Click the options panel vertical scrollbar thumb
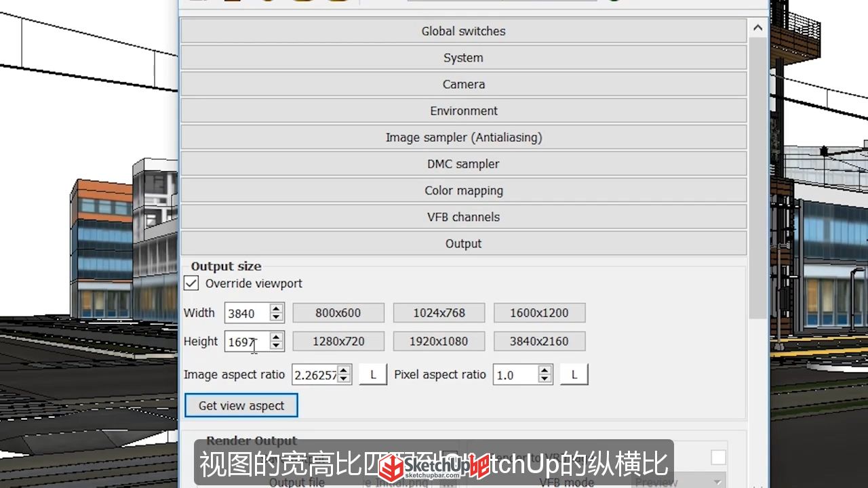 pyautogui.click(x=757, y=178)
